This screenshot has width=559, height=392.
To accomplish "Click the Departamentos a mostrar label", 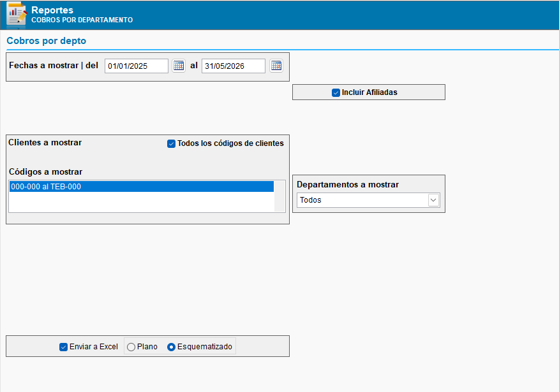I will click(x=348, y=184).
